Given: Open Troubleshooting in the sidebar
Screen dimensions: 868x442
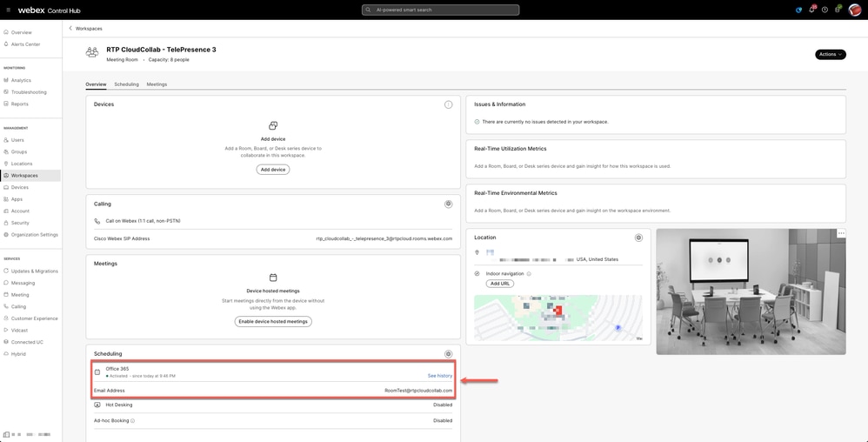Looking at the screenshot, I should [x=29, y=92].
